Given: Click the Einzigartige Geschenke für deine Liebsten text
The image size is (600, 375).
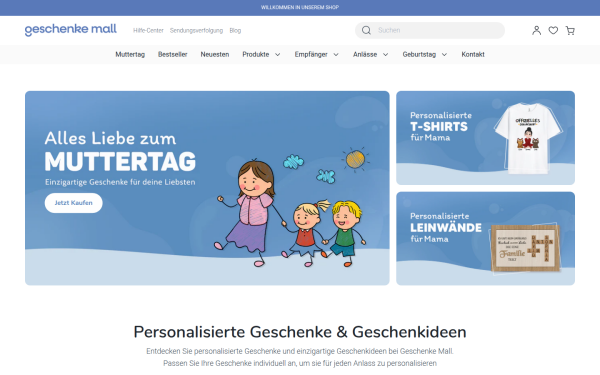Looking at the screenshot, I should coord(120,182).
